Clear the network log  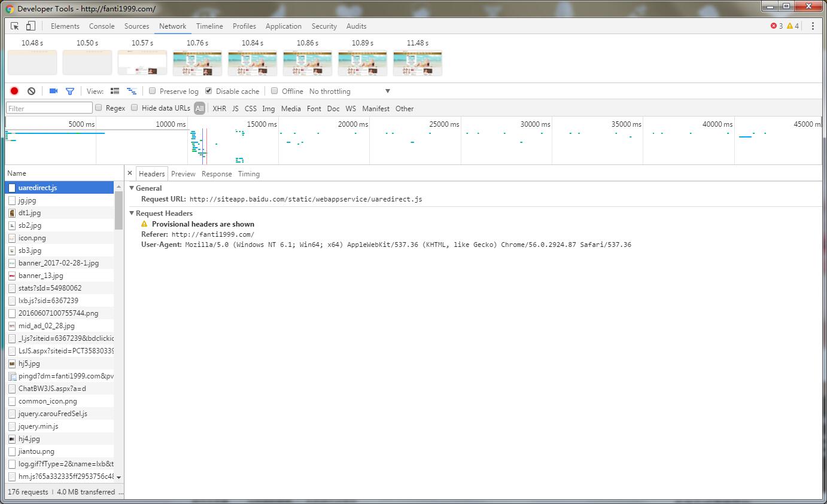click(31, 91)
